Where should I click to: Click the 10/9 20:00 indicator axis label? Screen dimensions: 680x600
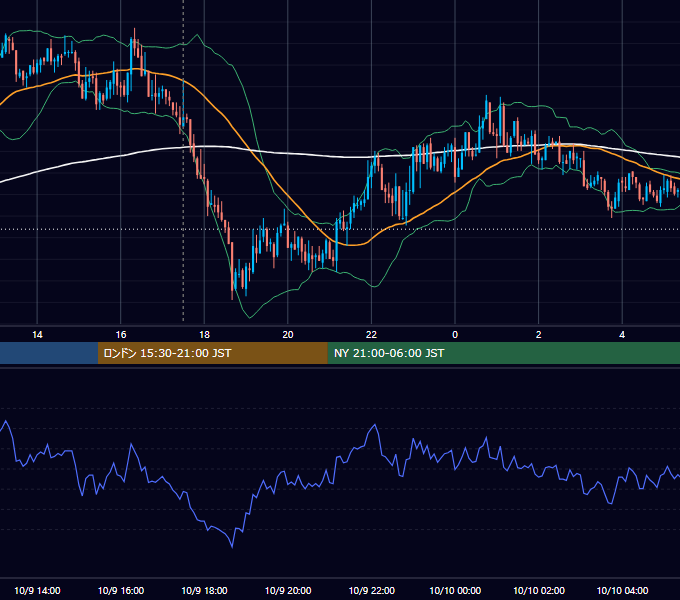(288, 590)
